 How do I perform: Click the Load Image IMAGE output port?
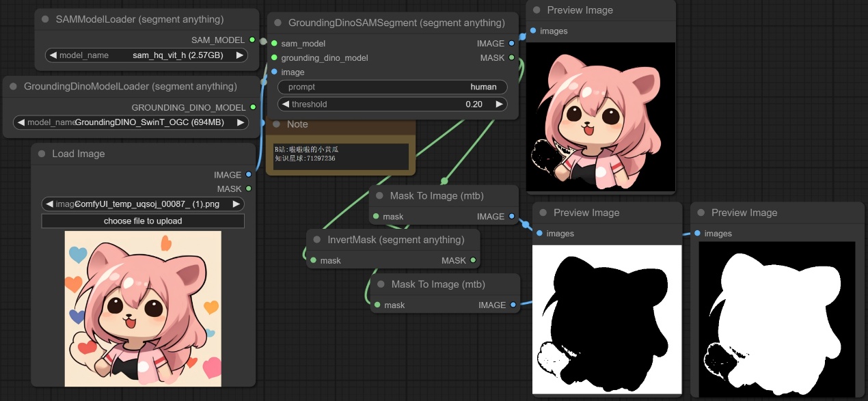tap(249, 175)
